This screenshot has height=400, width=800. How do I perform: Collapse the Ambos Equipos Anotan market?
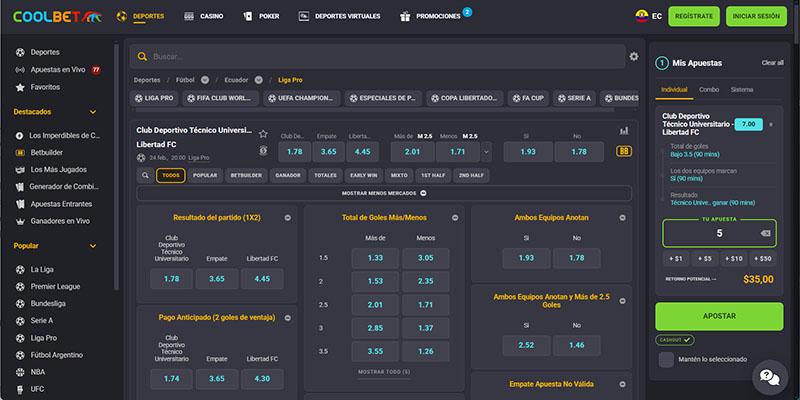[622, 218]
